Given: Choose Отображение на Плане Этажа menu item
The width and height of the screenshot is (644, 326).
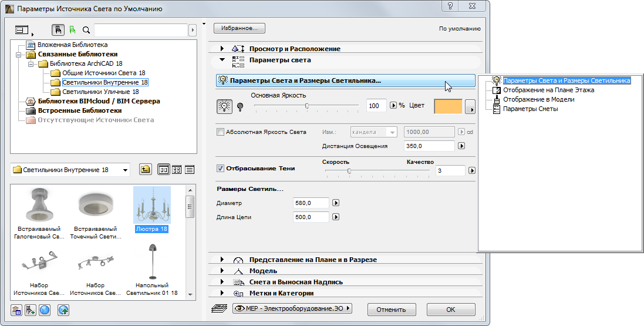Looking at the screenshot, I should 548,90.
